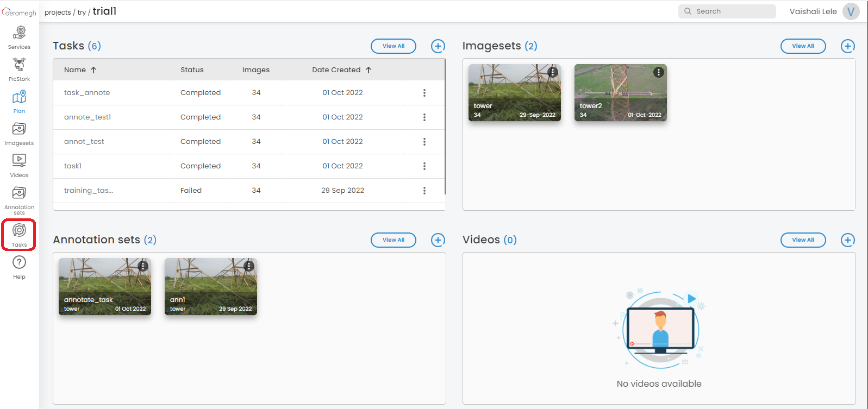868x409 pixels.
Task: Open three-dot menu on annotate_task card
Action: click(143, 266)
